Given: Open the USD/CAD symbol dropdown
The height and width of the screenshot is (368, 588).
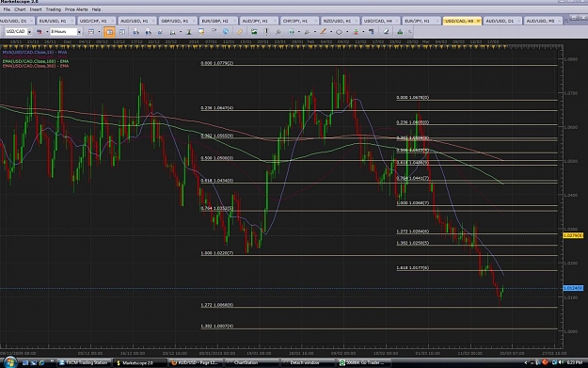Looking at the screenshot, I should [29, 32].
